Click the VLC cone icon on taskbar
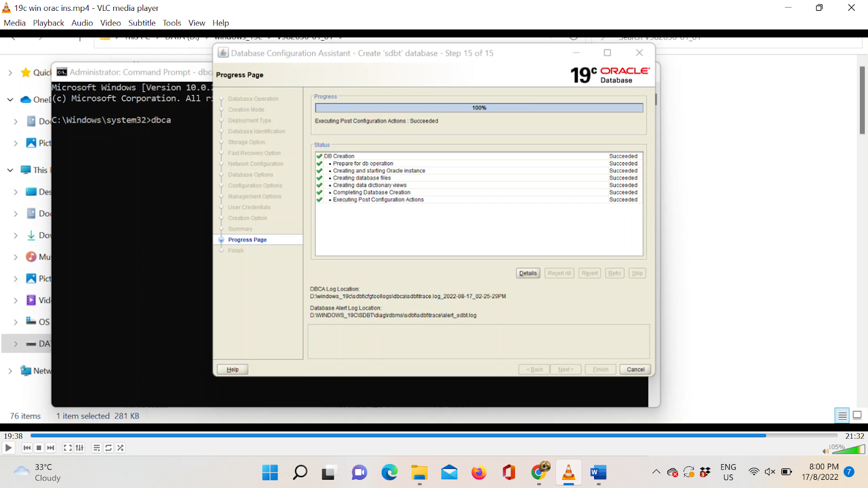868x488 pixels. pyautogui.click(x=569, y=473)
